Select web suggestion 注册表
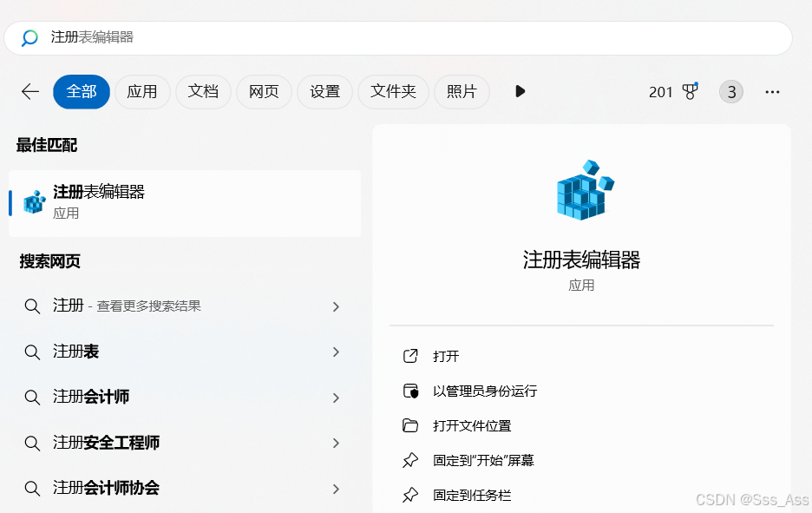The height and width of the screenshot is (513, 812). coord(185,352)
